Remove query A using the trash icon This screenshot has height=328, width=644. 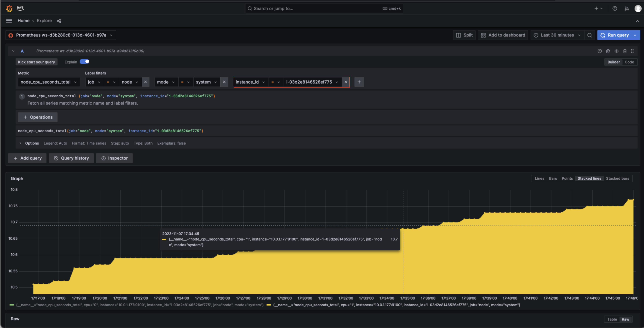(x=625, y=51)
